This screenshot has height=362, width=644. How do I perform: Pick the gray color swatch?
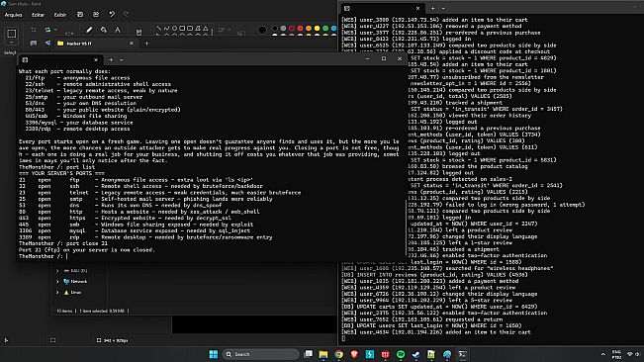click(x=283, y=29)
